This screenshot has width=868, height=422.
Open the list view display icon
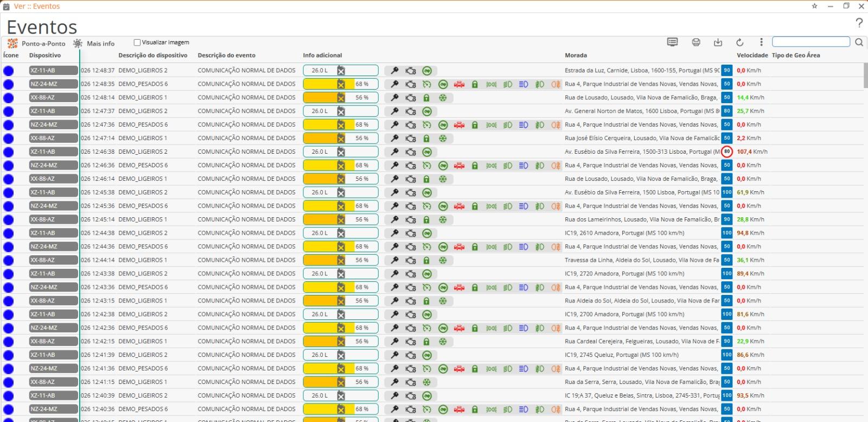[673, 42]
